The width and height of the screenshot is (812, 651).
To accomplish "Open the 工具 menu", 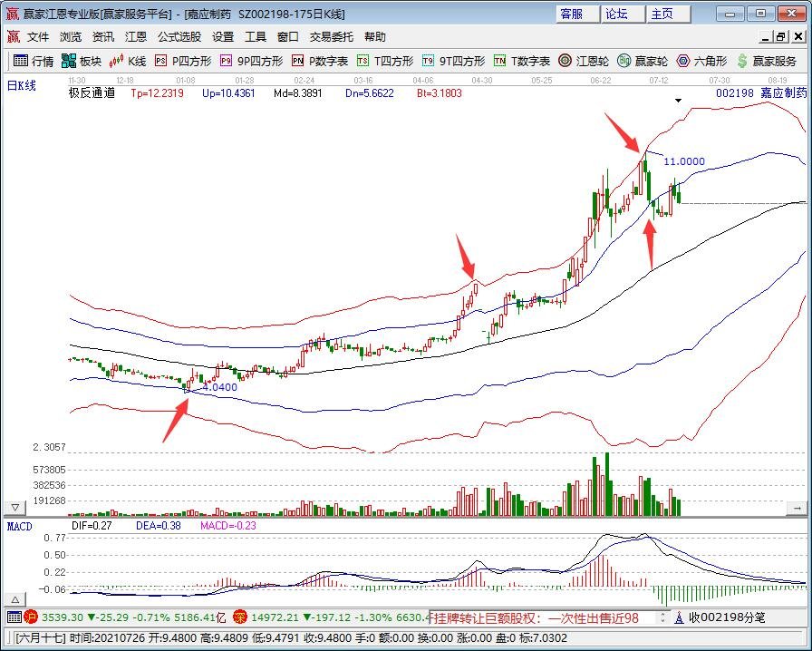I will 256,37.
